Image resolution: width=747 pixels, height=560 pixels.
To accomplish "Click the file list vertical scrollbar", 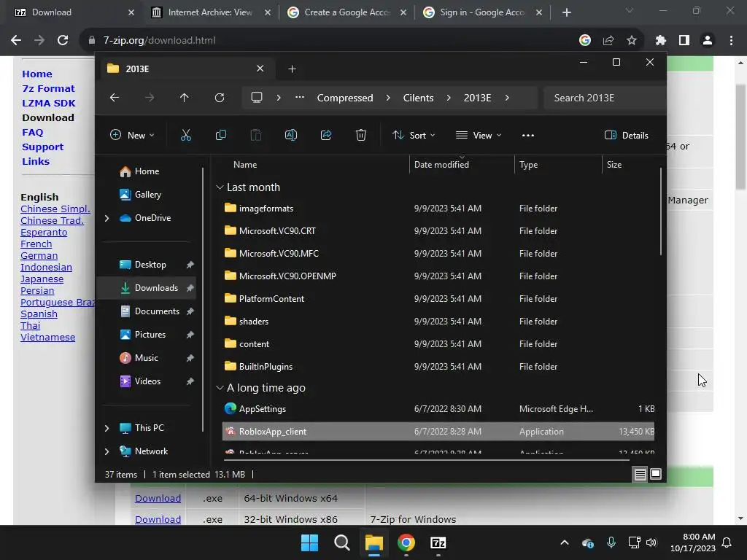I will [x=661, y=211].
